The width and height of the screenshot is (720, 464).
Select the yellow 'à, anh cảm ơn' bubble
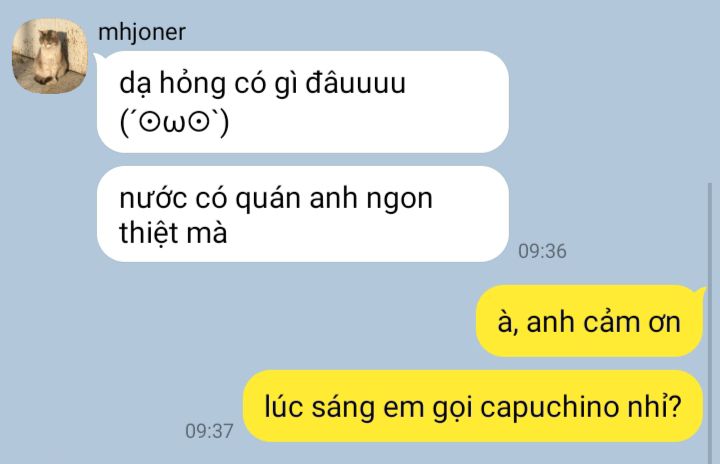pos(590,321)
